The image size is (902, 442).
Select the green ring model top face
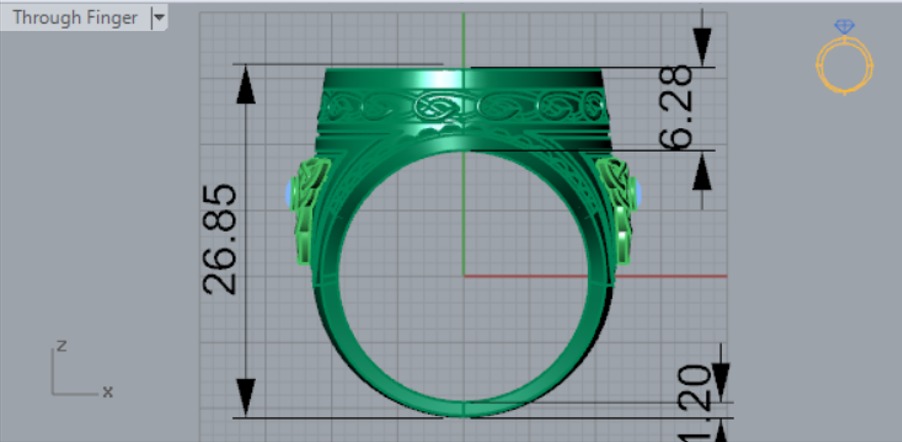tap(464, 79)
